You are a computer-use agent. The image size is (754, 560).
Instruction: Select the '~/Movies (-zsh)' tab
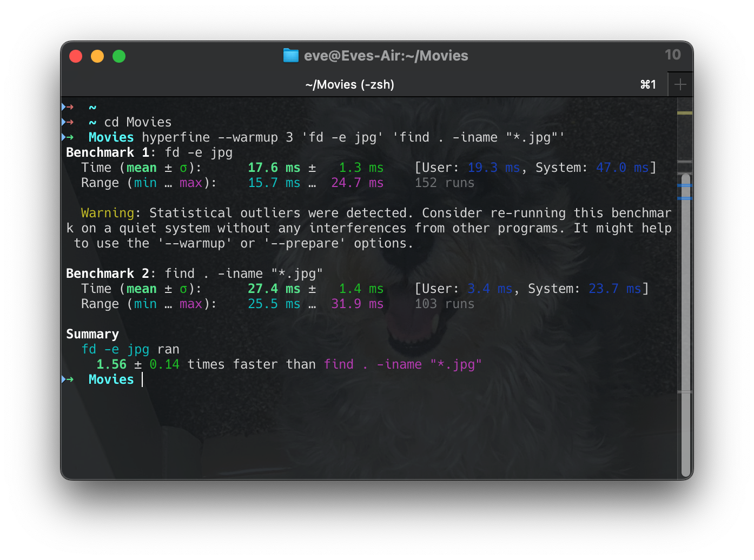(x=349, y=84)
